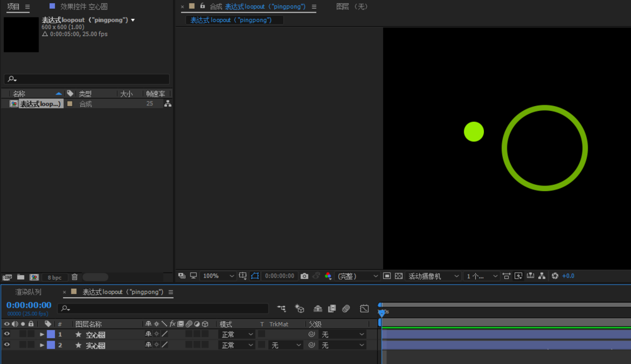Image resolution: width=631 pixels, height=364 pixels.
Task: Open the flowchart icon in the project row
Action: click(168, 103)
